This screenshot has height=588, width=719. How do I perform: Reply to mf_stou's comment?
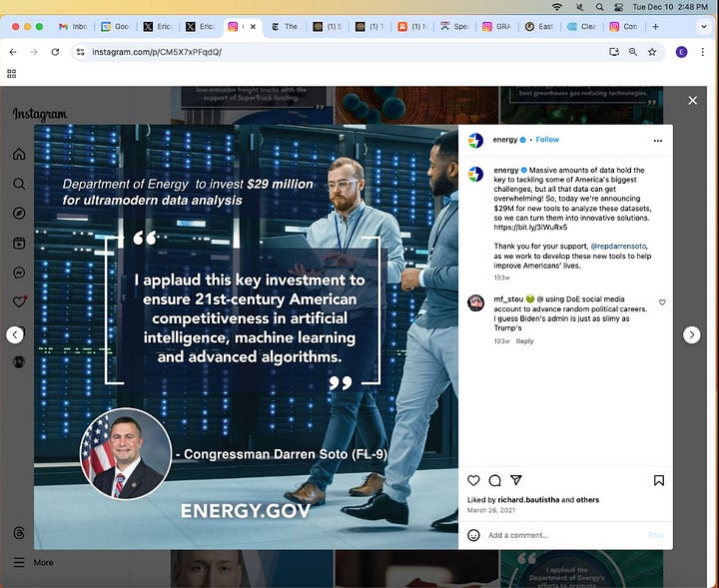pyautogui.click(x=524, y=341)
